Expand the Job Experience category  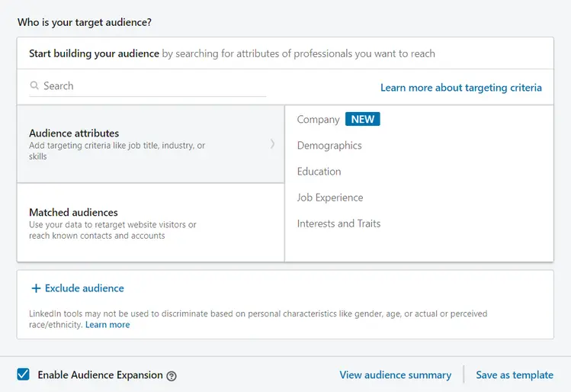coord(330,198)
